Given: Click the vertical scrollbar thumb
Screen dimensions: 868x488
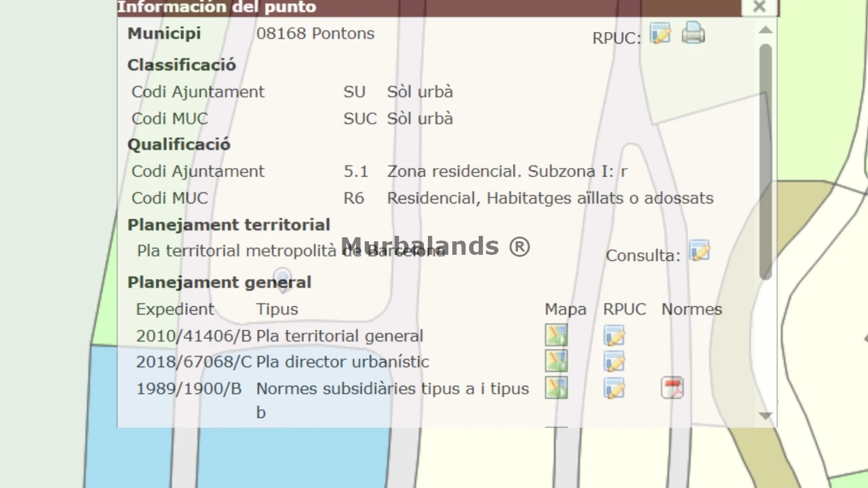Looking at the screenshot, I should coord(766,161).
